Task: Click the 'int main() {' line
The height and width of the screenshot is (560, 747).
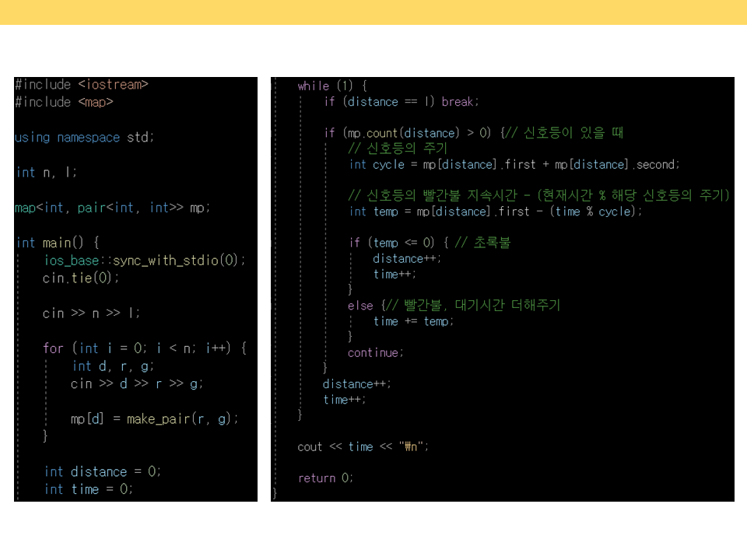Action: tap(58, 243)
